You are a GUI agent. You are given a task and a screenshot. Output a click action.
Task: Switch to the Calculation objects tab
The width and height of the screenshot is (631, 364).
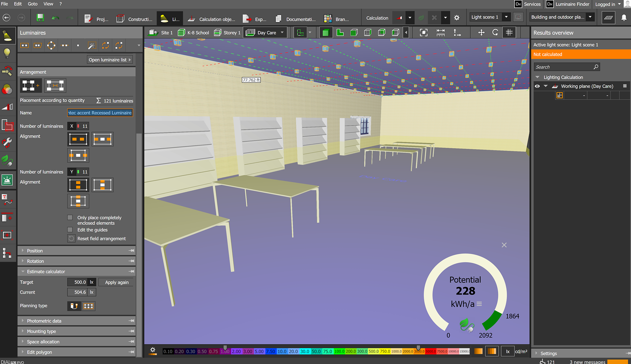(x=212, y=19)
